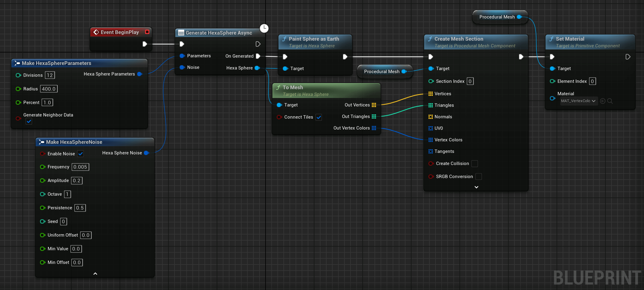Edit Min Offset value field
The width and height of the screenshot is (644, 290).
pos(77,262)
